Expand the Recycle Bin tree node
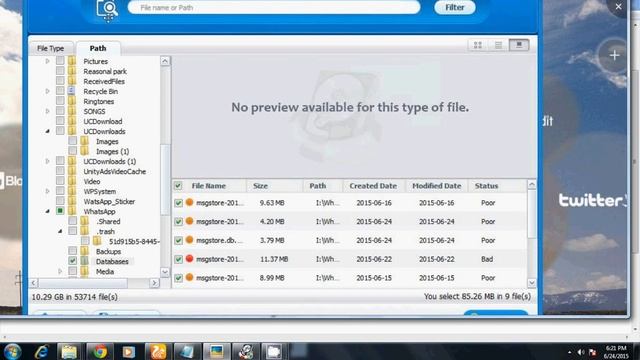 pyautogui.click(x=47, y=91)
